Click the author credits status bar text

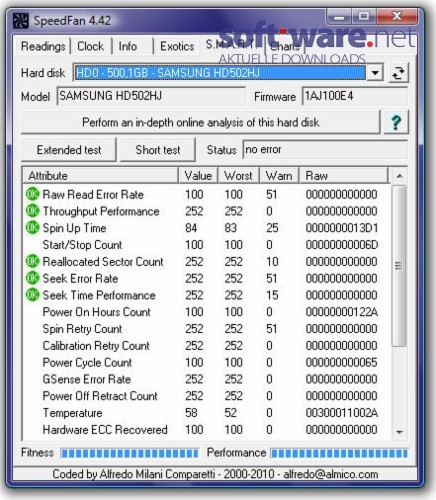click(215, 474)
